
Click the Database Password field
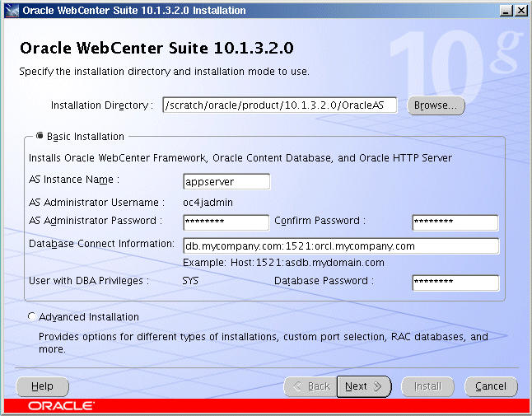(455, 283)
